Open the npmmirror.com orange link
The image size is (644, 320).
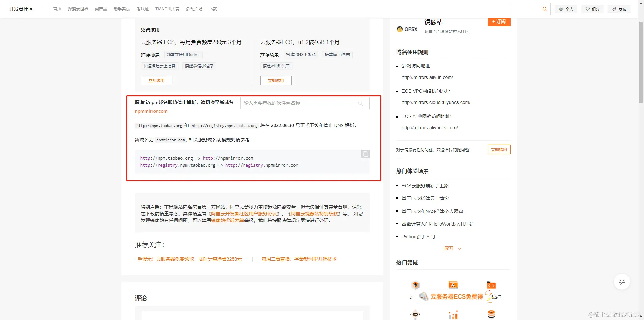[x=151, y=111]
